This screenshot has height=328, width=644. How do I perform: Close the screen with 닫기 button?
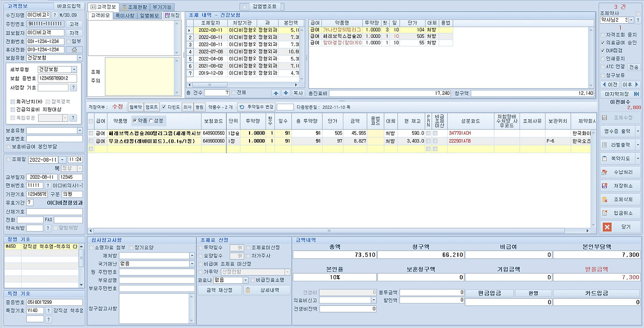point(620,227)
